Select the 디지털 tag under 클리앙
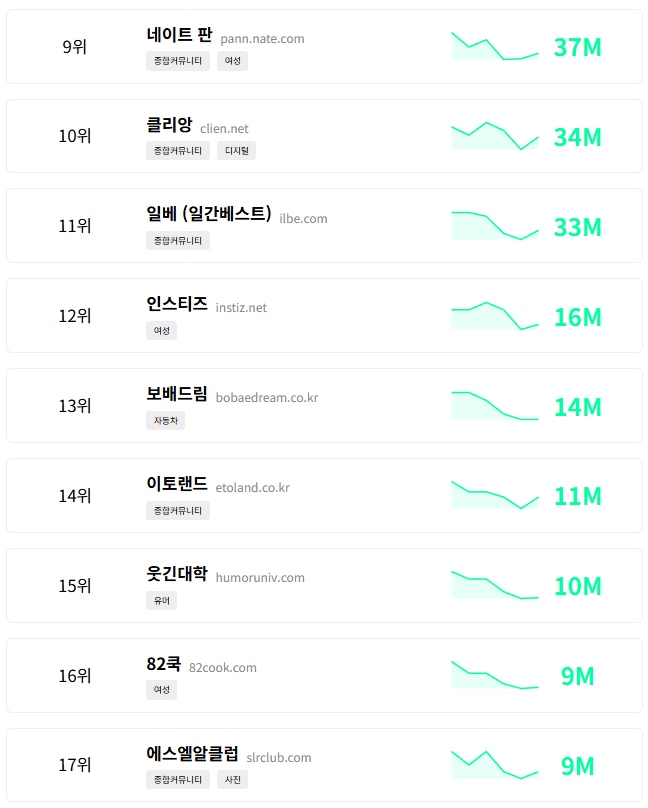The height and width of the screenshot is (808, 648). [x=236, y=151]
